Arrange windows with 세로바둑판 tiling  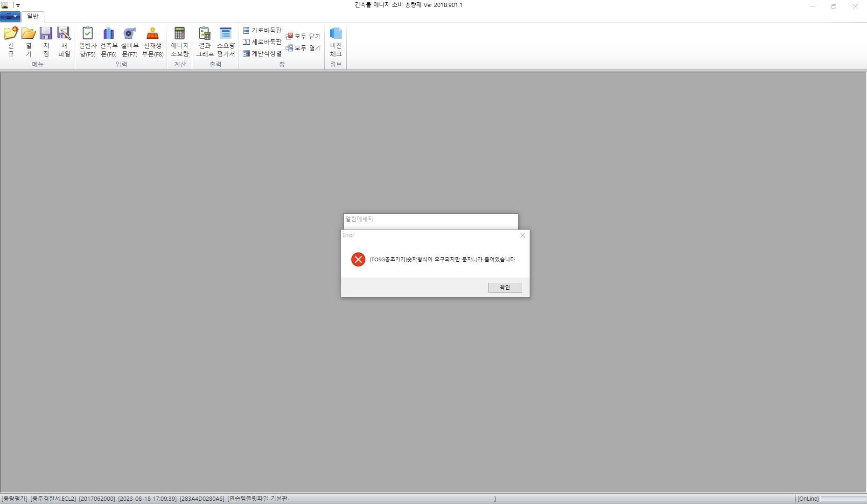pyautogui.click(x=262, y=42)
